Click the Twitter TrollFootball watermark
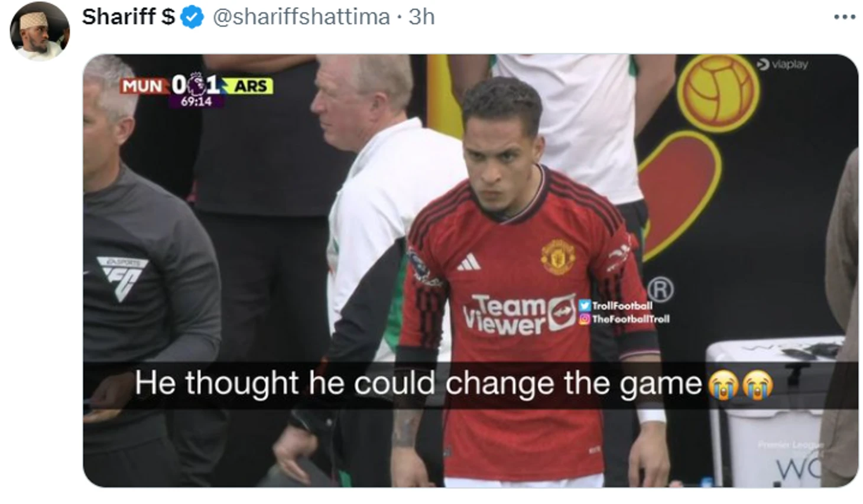The width and height of the screenshot is (863, 504). click(x=616, y=305)
